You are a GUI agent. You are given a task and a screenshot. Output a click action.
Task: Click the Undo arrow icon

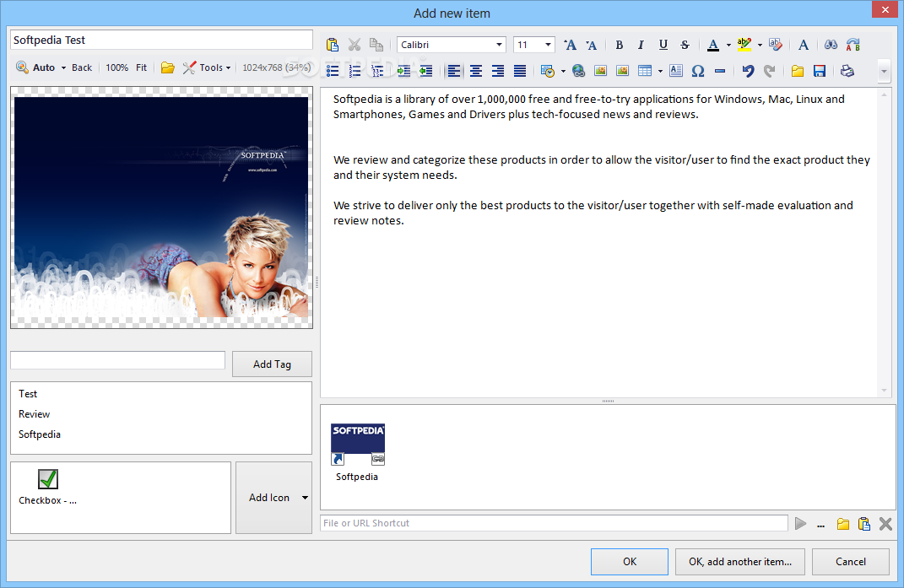(748, 70)
